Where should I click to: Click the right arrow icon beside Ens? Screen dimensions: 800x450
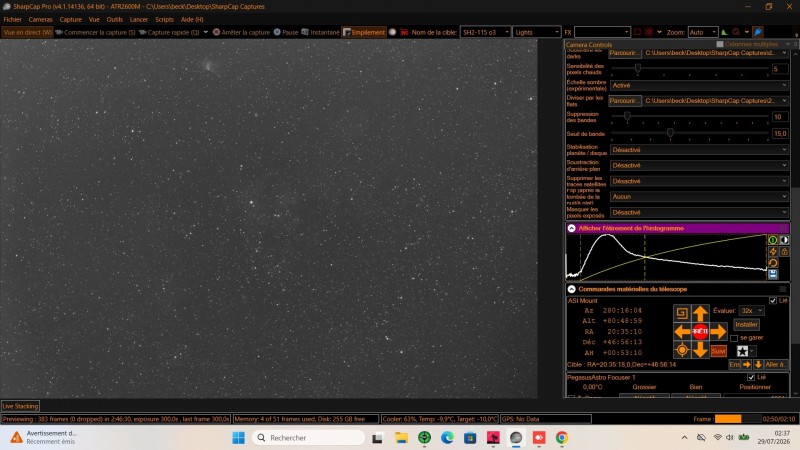747,364
